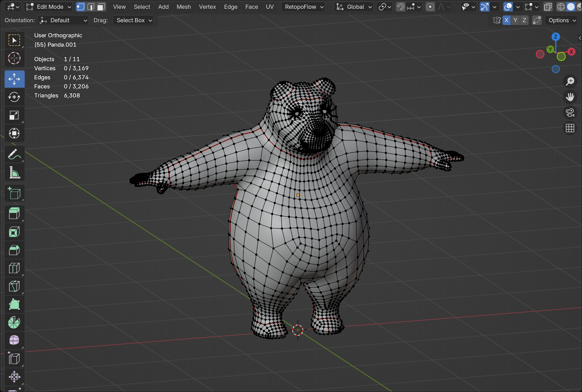Select the Loop Cut tool
The height and width of the screenshot is (392, 582).
point(14,268)
